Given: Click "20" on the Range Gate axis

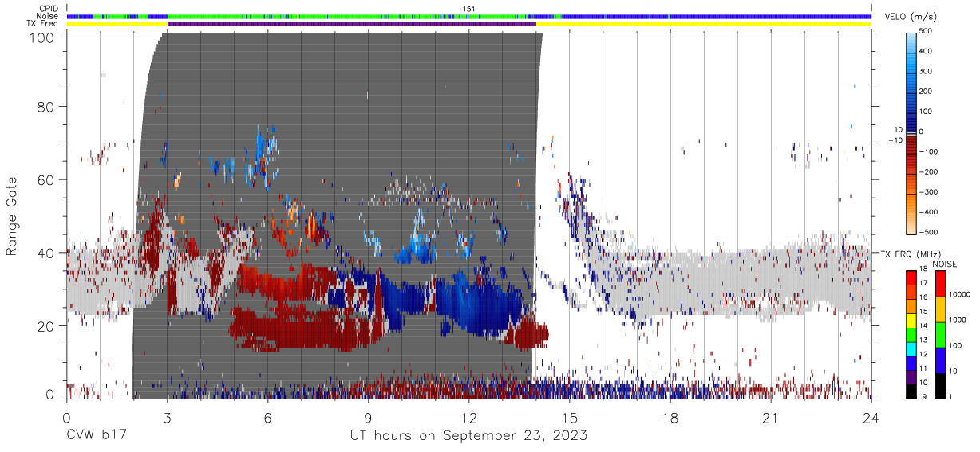Looking at the screenshot, I should pos(46,326).
